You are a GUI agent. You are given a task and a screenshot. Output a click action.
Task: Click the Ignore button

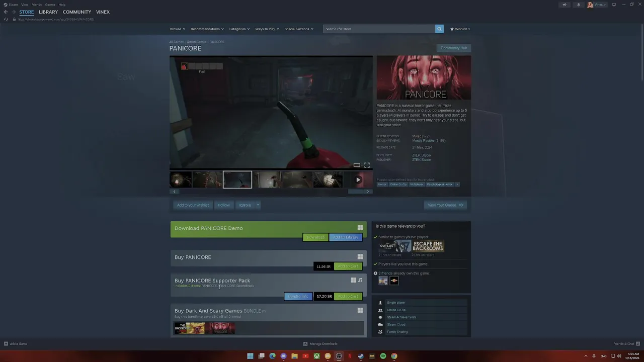(245, 205)
